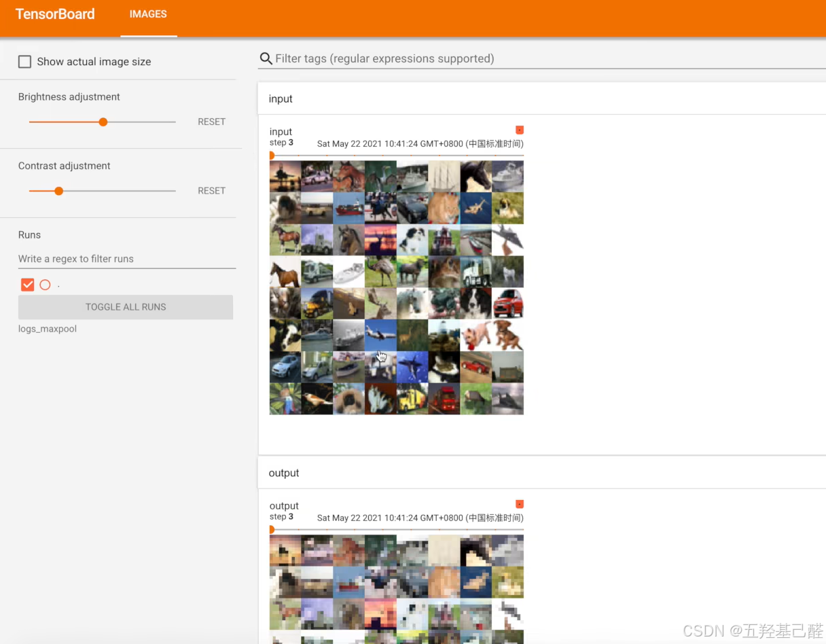The width and height of the screenshot is (826, 644).
Task: Click the orange run marker in output card
Action: click(x=520, y=504)
